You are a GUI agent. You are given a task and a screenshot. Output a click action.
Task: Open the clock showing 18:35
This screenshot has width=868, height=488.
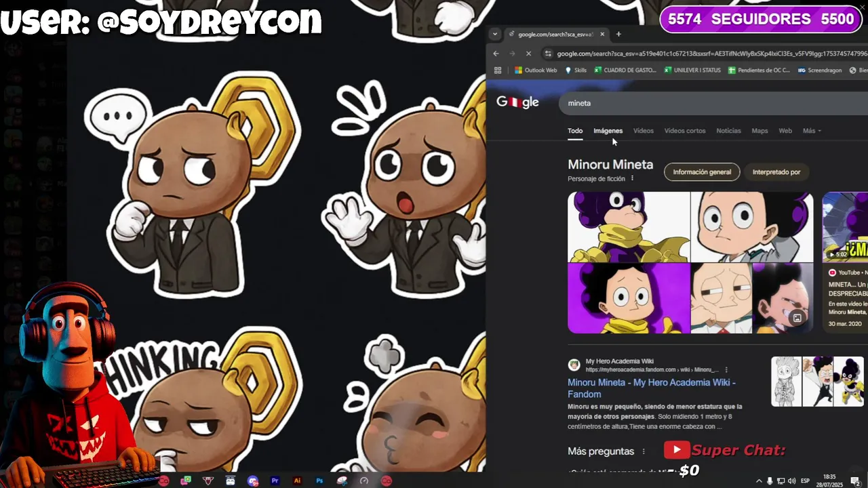(830, 481)
